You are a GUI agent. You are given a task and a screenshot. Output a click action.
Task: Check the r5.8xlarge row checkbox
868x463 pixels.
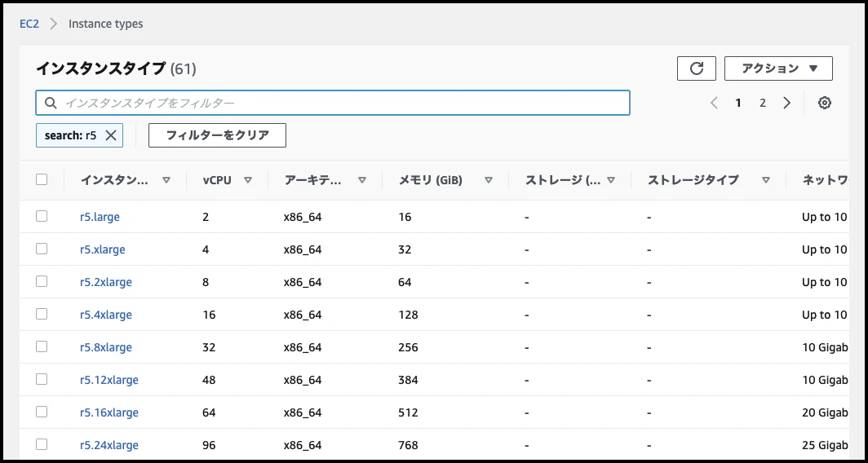pyautogui.click(x=42, y=346)
